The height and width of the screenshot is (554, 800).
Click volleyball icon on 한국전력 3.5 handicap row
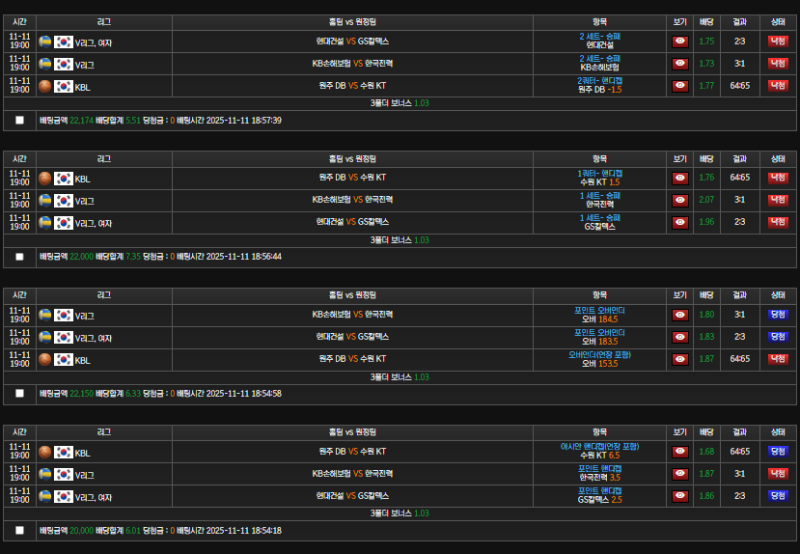44,474
